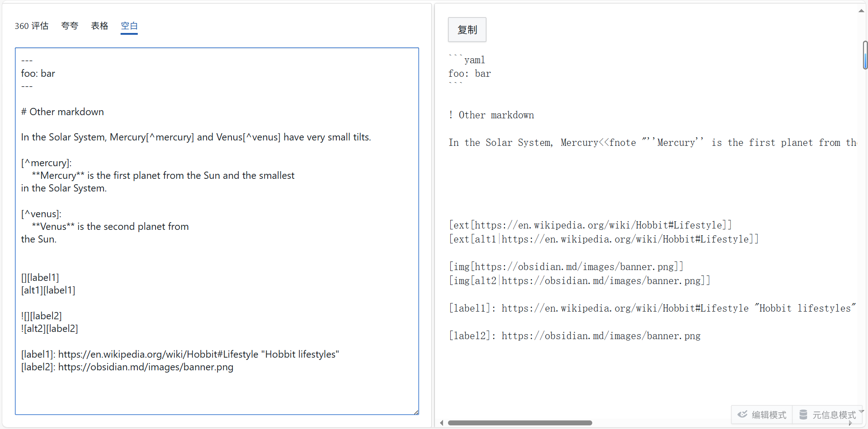Click the '[alt1][label1]' line in editor

click(48, 290)
